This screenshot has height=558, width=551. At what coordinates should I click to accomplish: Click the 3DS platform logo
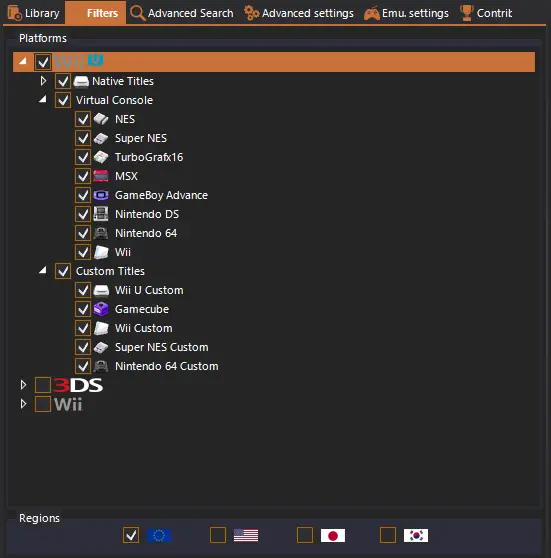78,385
